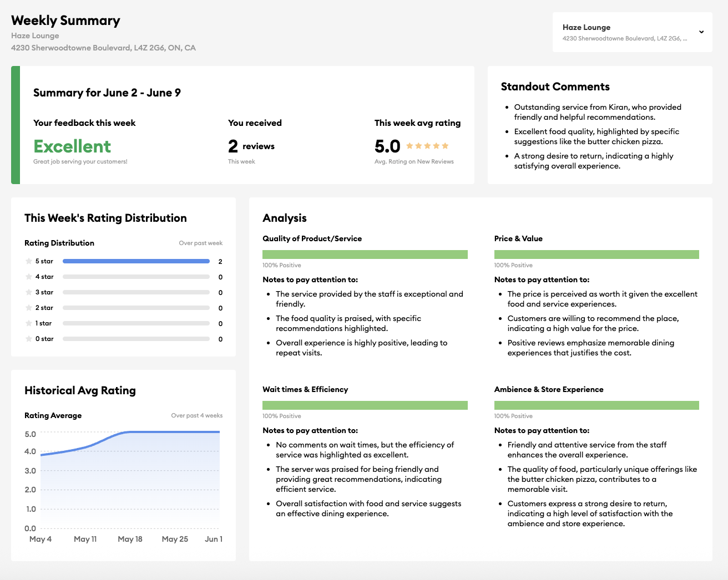
Task: Select the first orange star of the 5.0 rating
Action: click(410, 145)
